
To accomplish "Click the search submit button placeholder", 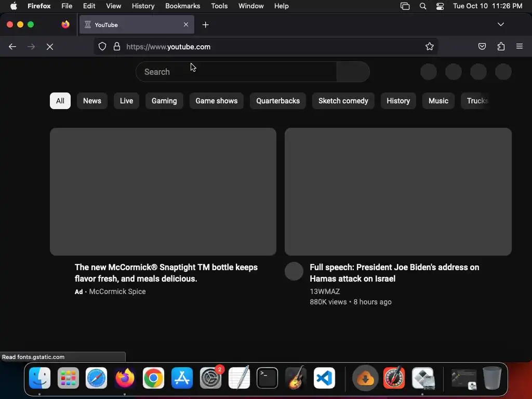I will click(353, 72).
